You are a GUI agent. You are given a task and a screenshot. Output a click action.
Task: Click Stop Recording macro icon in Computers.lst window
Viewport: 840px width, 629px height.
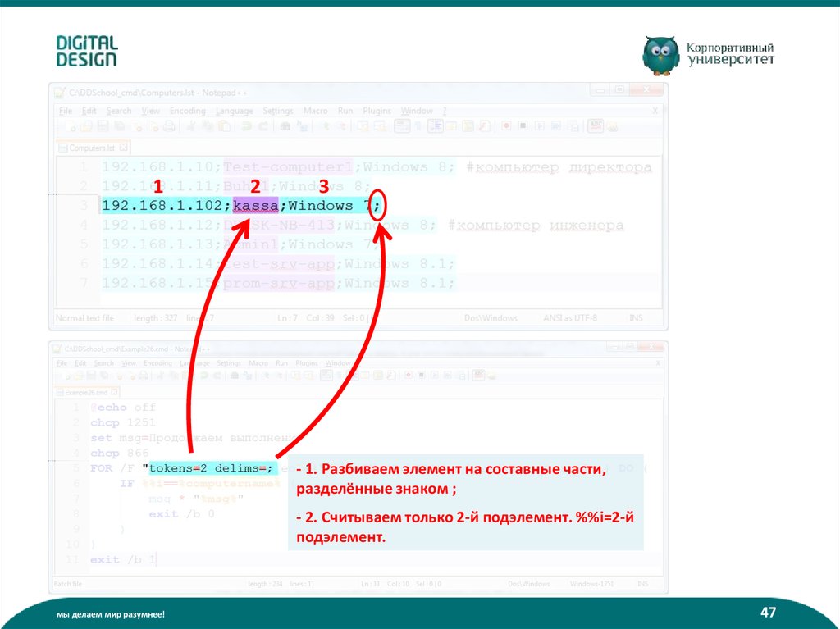pyautogui.click(x=523, y=126)
